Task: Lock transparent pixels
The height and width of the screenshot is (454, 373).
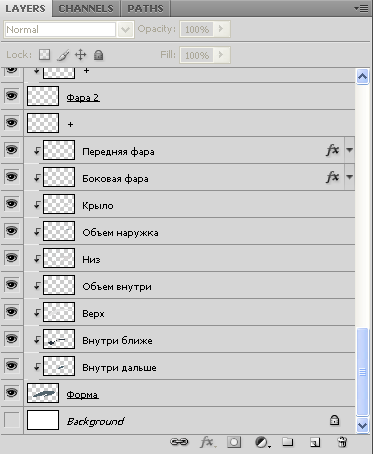Action: pos(45,55)
